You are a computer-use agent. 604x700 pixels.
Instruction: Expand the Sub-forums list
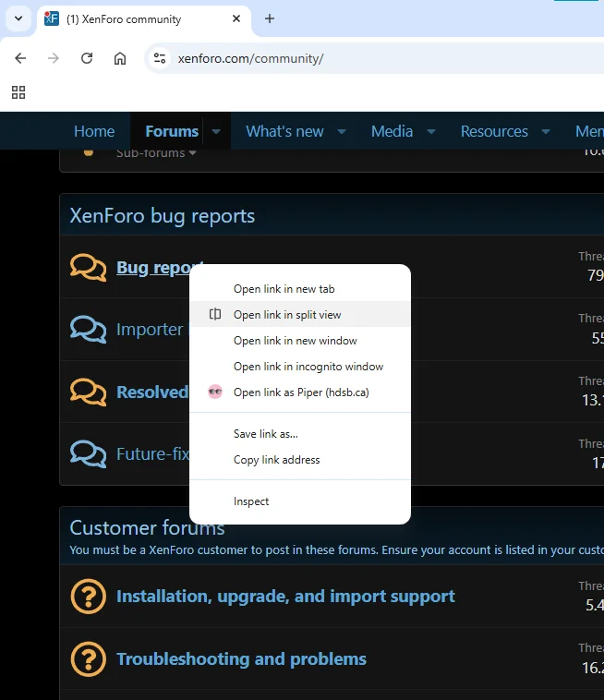pyautogui.click(x=156, y=152)
